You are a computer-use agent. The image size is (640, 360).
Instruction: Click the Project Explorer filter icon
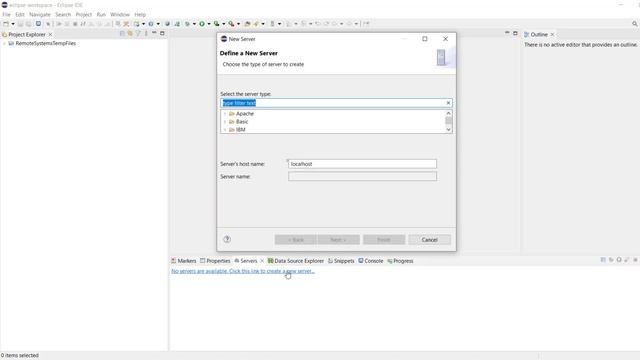[x=138, y=33]
